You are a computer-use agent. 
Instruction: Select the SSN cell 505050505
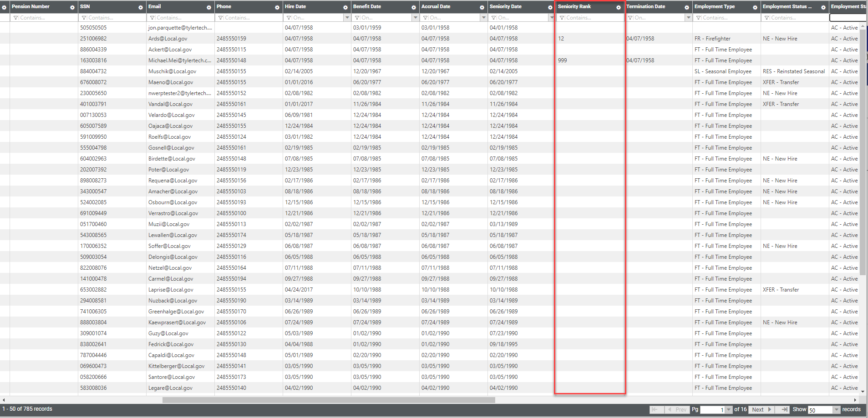(x=93, y=28)
